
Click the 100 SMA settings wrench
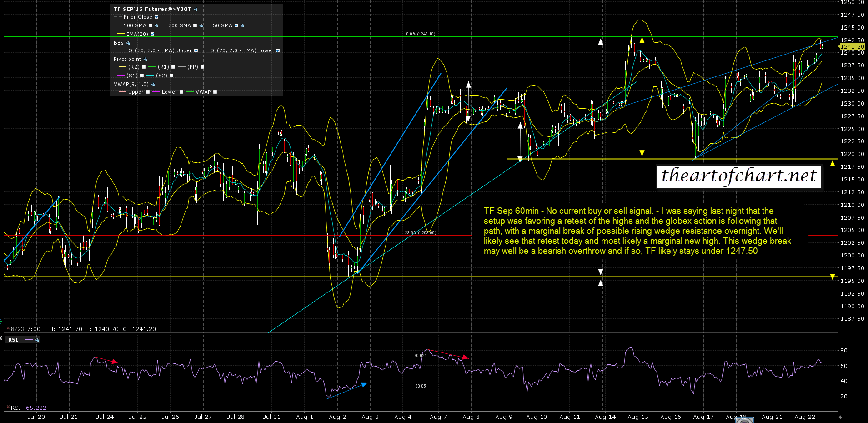tap(157, 26)
